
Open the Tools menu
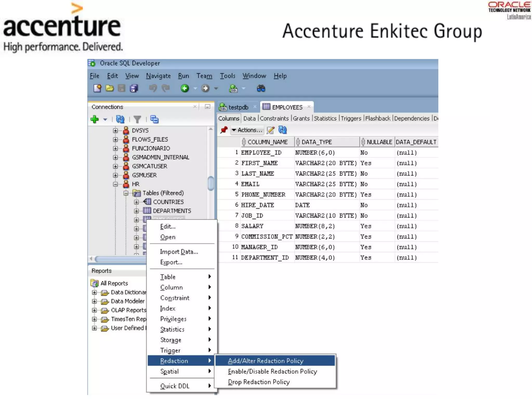pos(227,76)
